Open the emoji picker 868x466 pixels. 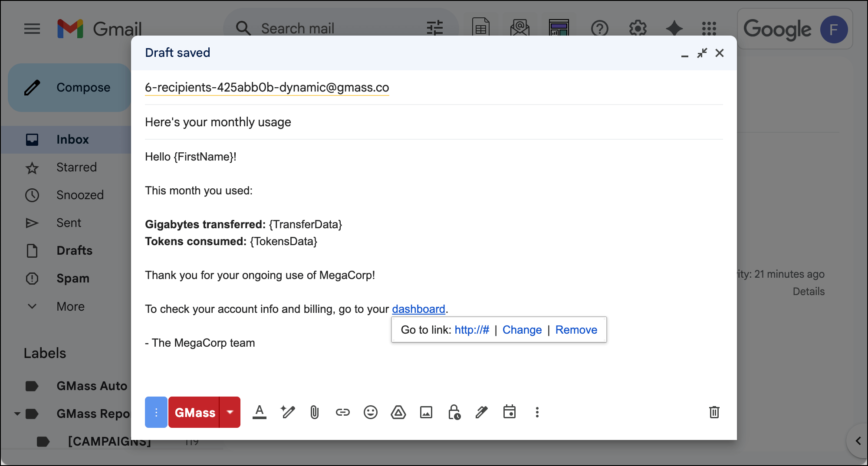point(370,412)
